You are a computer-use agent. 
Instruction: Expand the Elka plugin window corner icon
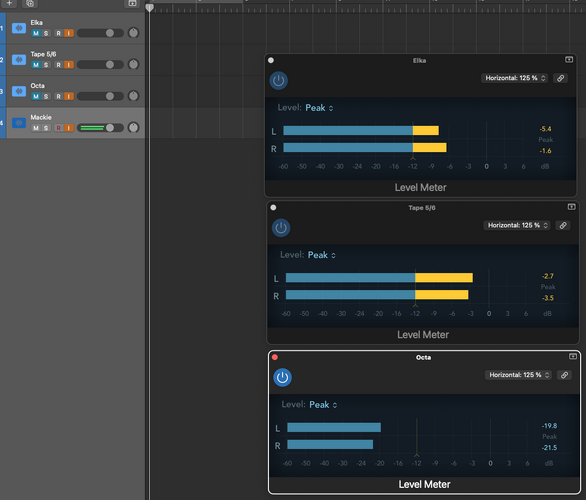pos(569,60)
